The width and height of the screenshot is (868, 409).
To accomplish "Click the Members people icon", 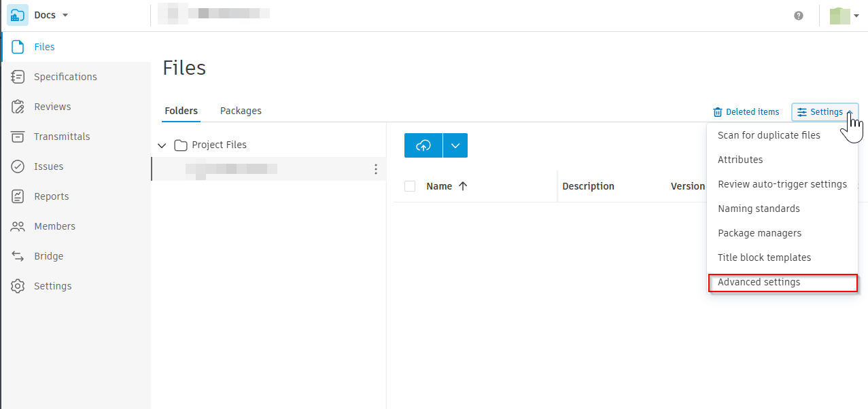I will pyautogui.click(x=18, y=226).
